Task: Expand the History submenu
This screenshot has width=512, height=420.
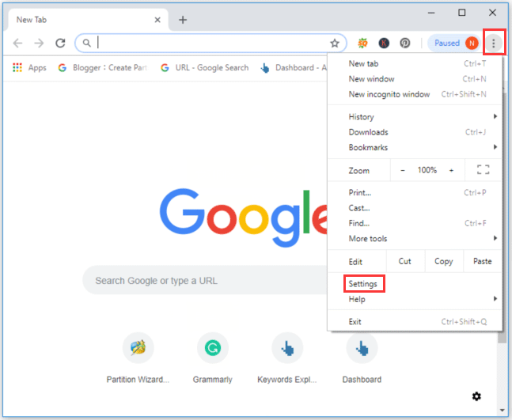Action: 415,117
